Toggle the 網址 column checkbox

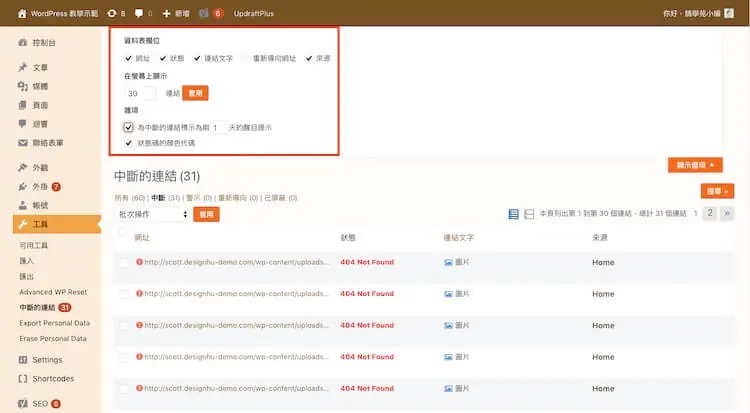coord(128,58)
